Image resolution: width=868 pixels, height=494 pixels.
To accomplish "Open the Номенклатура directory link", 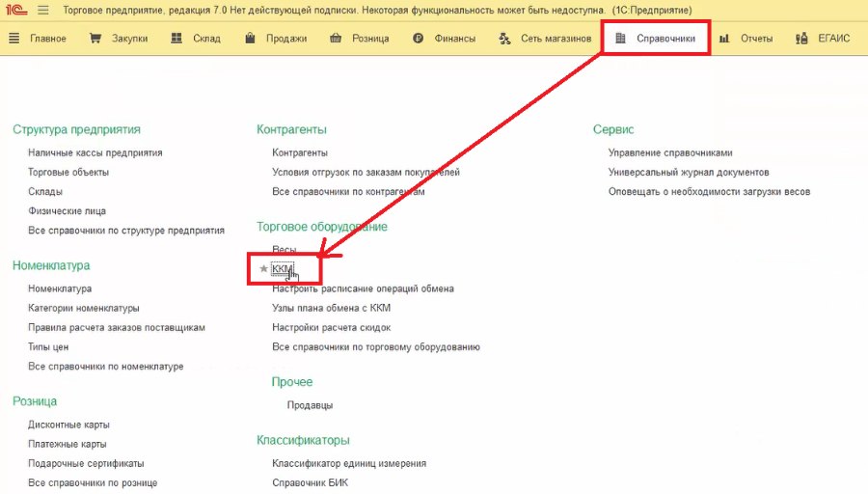I will [60, 288].
